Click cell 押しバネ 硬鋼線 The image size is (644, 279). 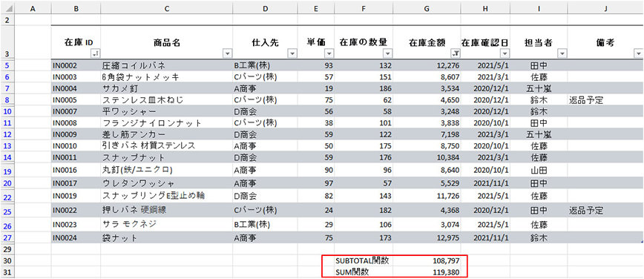[x=166, y=211]
